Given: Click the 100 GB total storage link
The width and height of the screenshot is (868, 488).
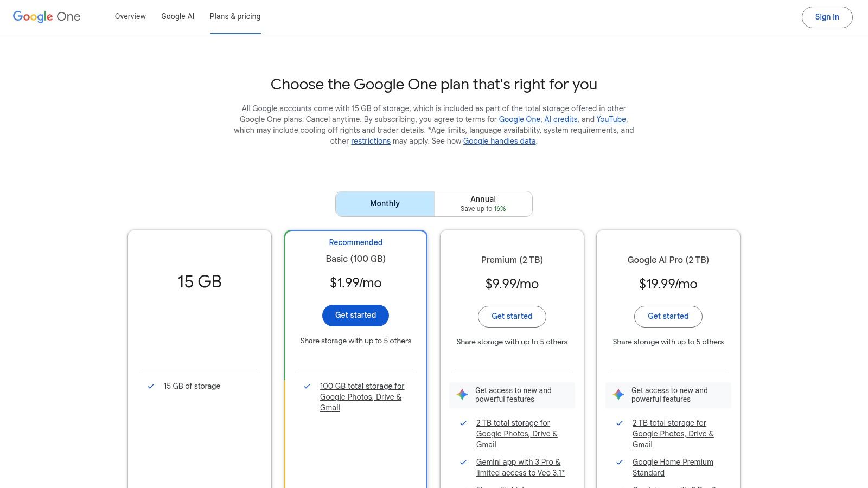Looking at the screenshot, I should click(x=361, y=397).
